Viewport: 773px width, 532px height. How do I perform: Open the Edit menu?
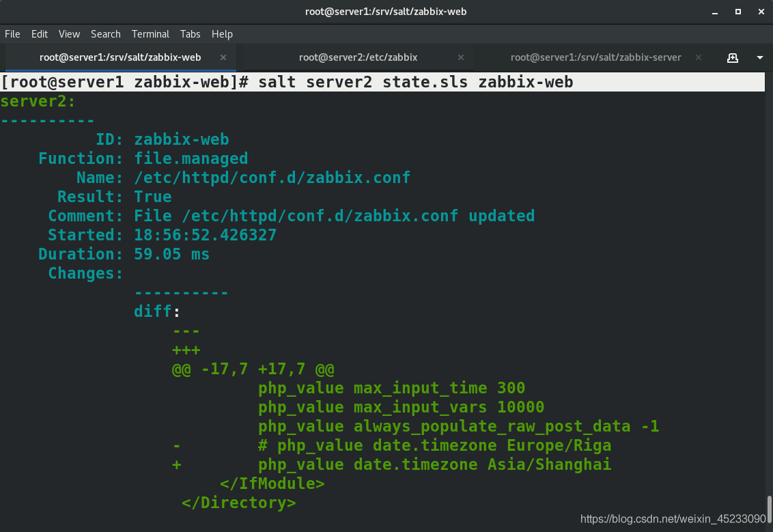click(x=40, y=34)
